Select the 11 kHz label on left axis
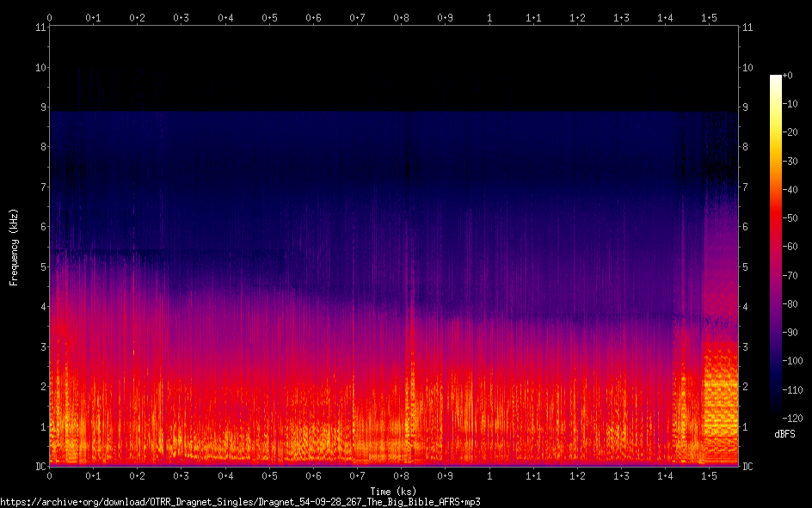The image size is (812, 508). click(40, 28)
